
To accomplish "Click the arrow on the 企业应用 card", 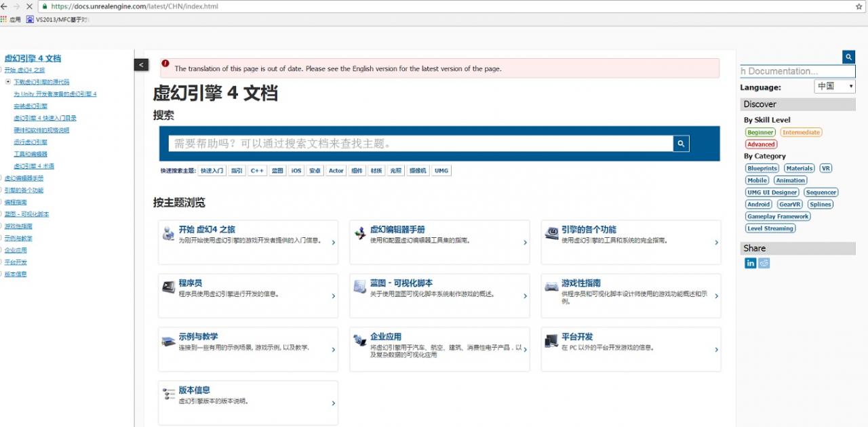I will click(x=525, y=350).
